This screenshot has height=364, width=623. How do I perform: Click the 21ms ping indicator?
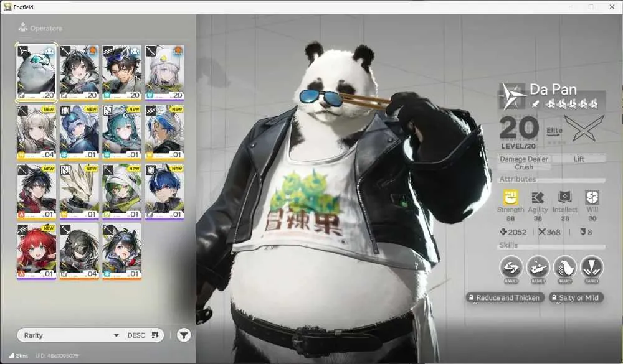(x=19, y=356)
